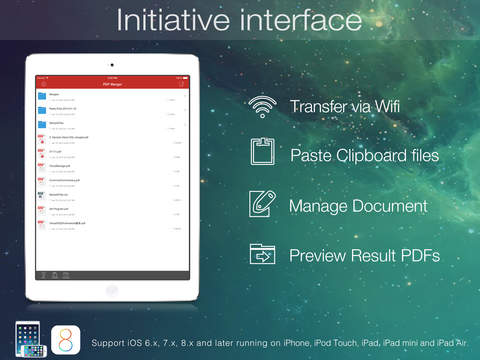Tap clipboard icon in dark bottom toolbar
Image resolution: width=480 pixels, height=360 pixels.
(x=55, y=275)
